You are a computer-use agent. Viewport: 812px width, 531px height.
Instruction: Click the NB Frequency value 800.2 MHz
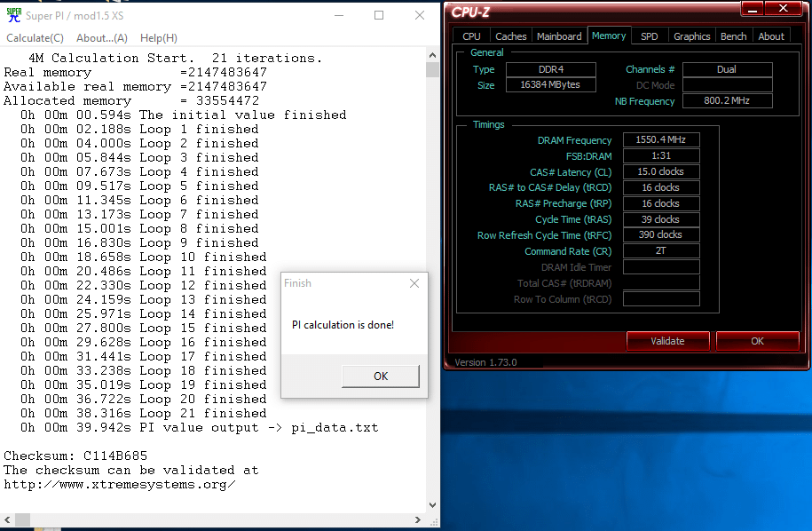click(x=727, y=100)
